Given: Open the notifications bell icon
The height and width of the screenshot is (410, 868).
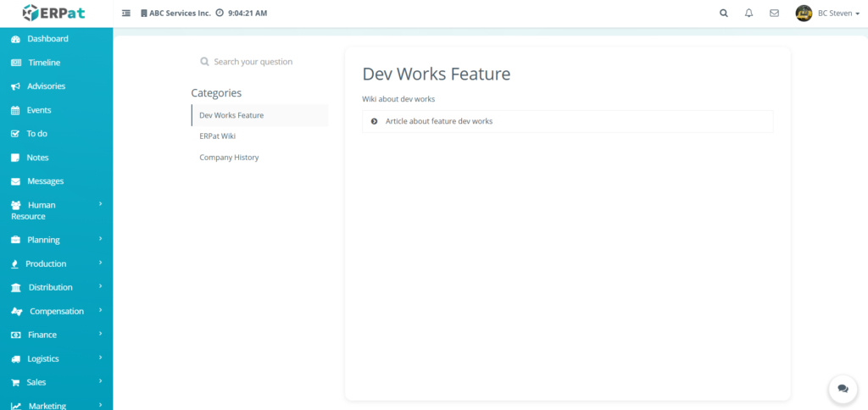Looking at the screenshot, I should point(748,14).
